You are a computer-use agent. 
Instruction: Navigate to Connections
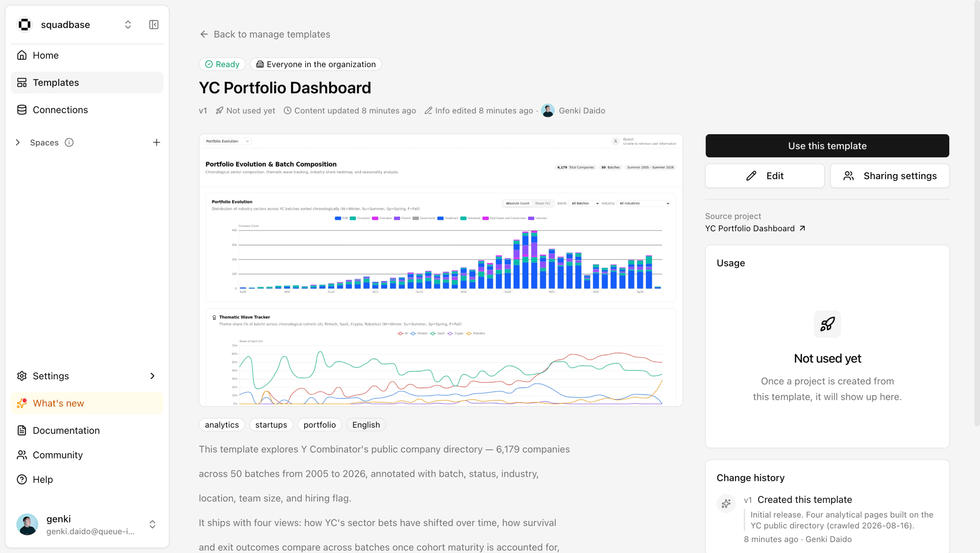87,110
